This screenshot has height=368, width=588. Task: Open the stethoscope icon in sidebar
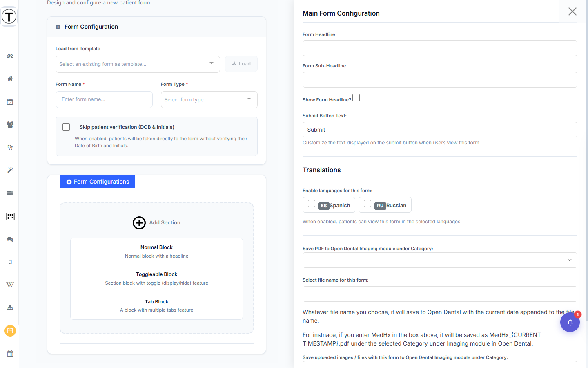pyautogui.click(x=10, y=147)
